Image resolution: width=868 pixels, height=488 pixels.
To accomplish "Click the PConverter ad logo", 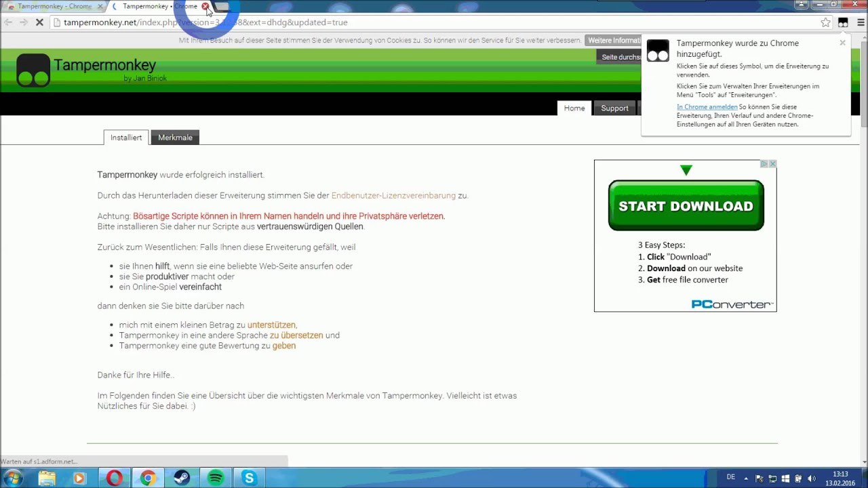I will (x=732, y=304).
